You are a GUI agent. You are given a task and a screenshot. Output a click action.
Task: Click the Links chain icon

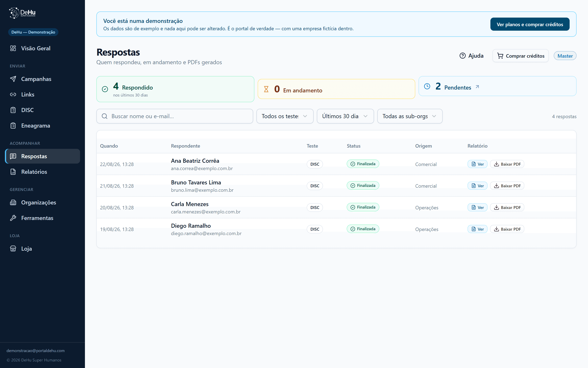click(13, 94)
